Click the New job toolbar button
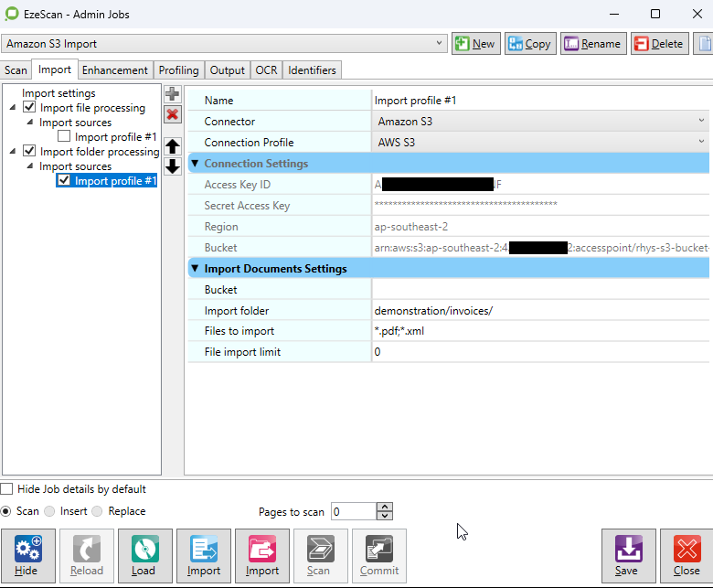 [x=474, y=44]
